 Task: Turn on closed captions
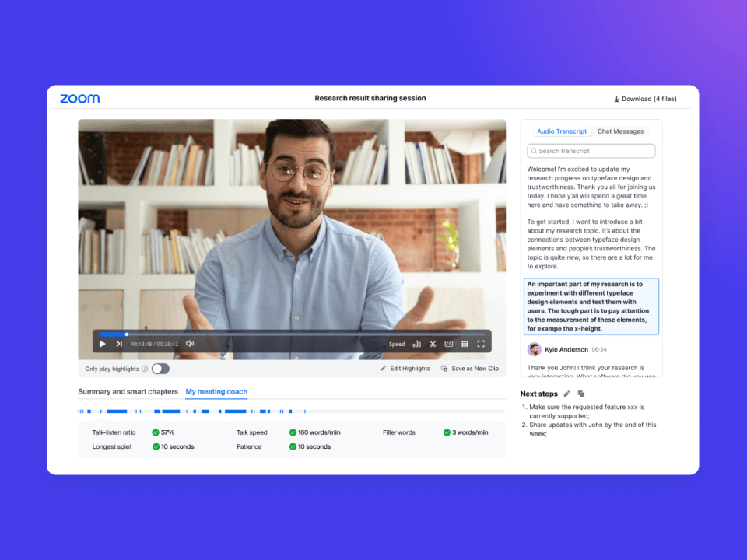point(449,344)
